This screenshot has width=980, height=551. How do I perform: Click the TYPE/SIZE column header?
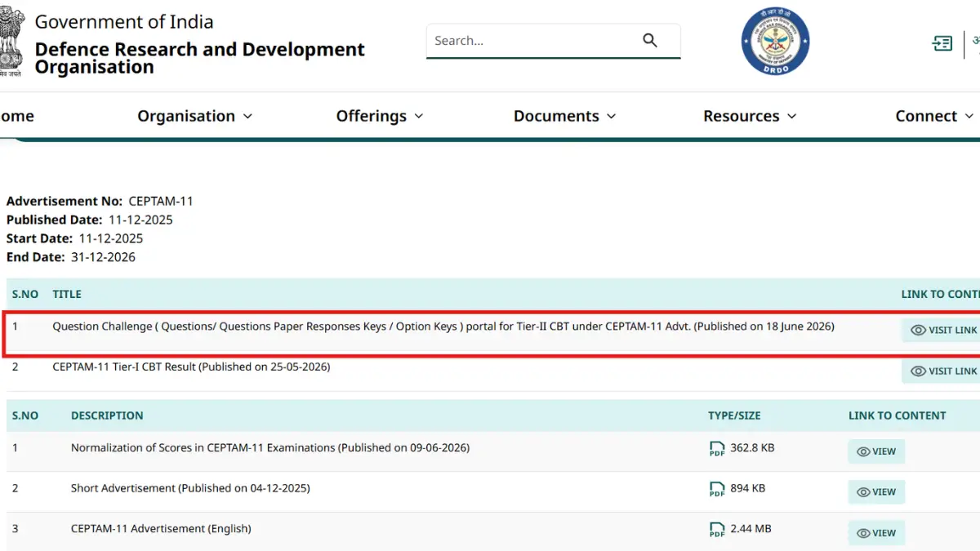click(x=734, y=415)
